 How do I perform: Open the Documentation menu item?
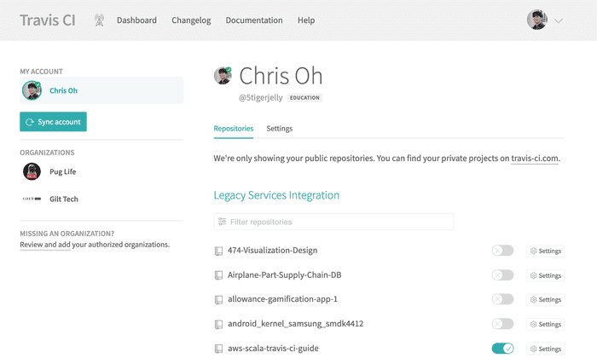(254, 20)
